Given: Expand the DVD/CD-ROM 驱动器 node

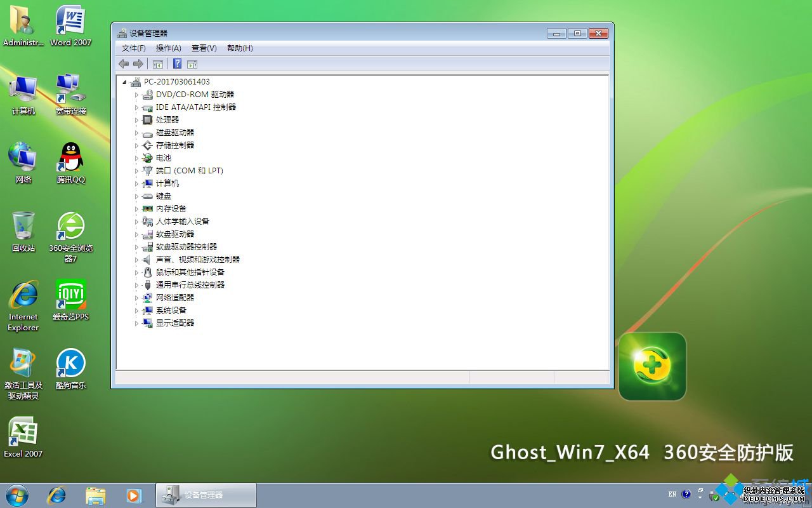Looking at the screenshot, I should [136, 95].
